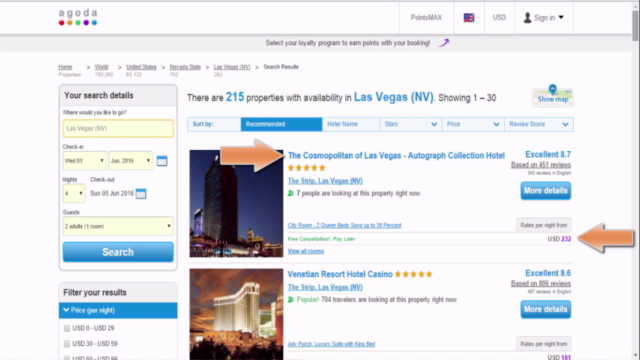Go to United States breadcrumb
The height and width of the screenshot is (360, 640).
click(x=141, y=67)
